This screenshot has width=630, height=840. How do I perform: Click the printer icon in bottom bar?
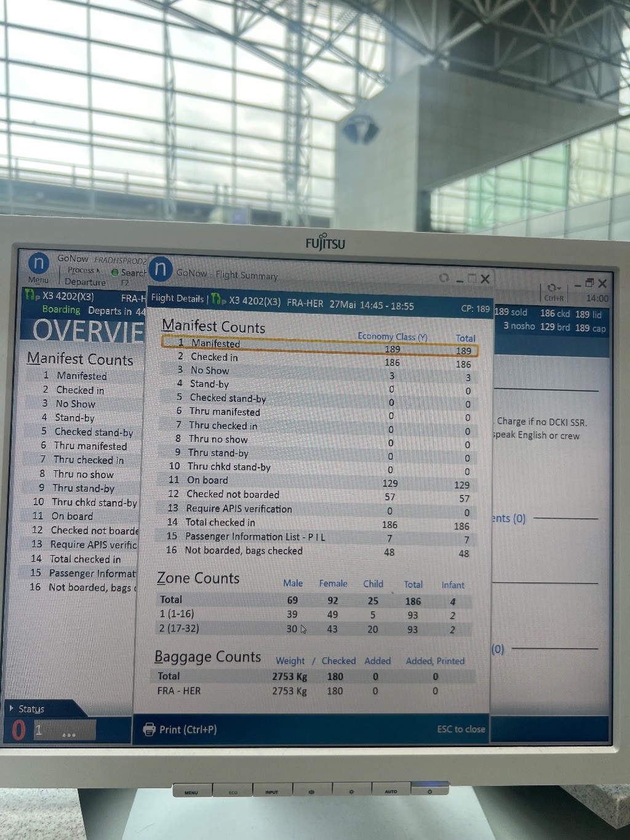click(x=149, y=729)
